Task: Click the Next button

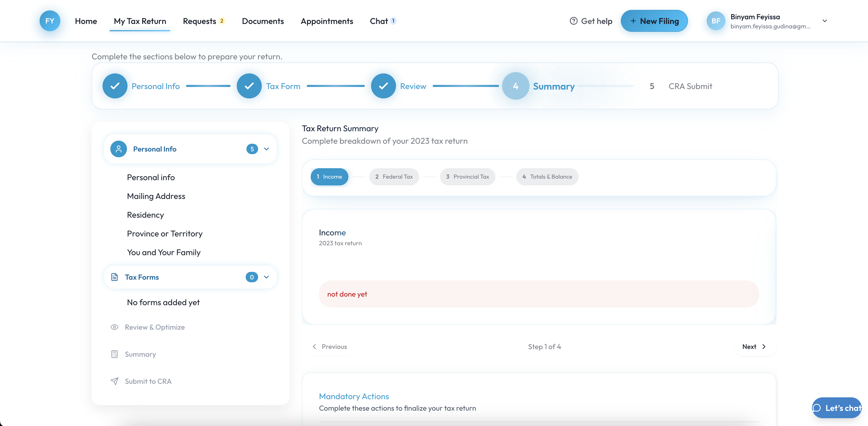Action: (755, 347)
